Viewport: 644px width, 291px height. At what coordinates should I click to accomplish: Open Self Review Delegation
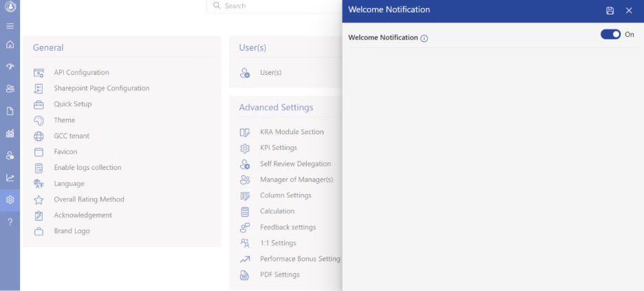click(295, 163)
